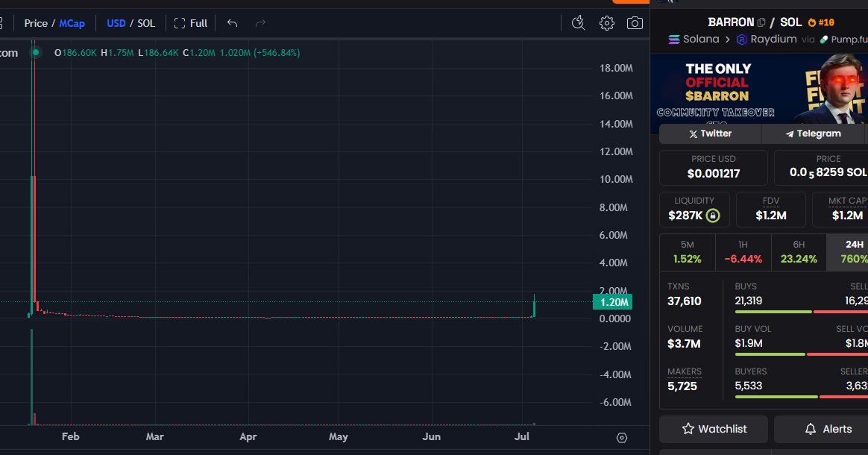
Task: Open the Raydium DEX link
Action: click(x=767, y=40)
